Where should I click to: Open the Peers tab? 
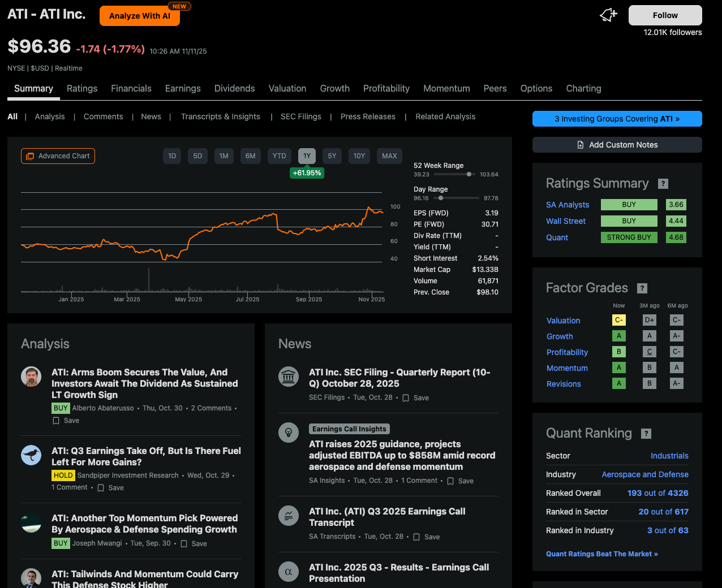click(x=495, y=89)
